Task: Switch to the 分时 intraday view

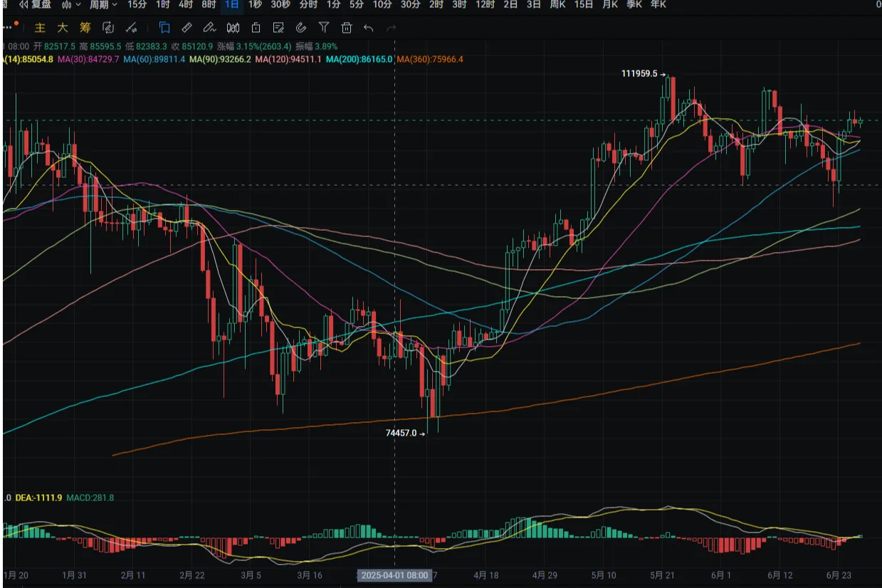Action: tap(308, 4)
